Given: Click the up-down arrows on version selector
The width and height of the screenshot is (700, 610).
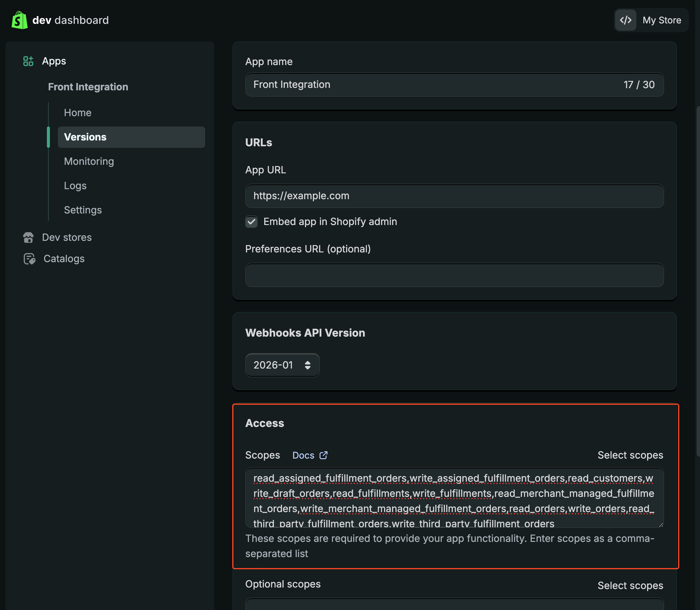Looking at the screenshot, I should pyautogui.click(x=307, y=365).
